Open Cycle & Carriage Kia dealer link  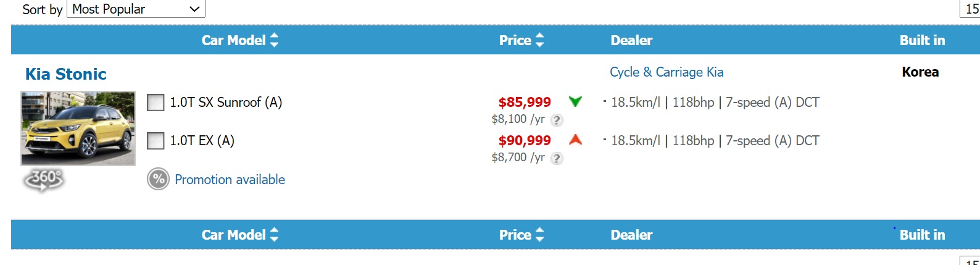pos(666,72)
